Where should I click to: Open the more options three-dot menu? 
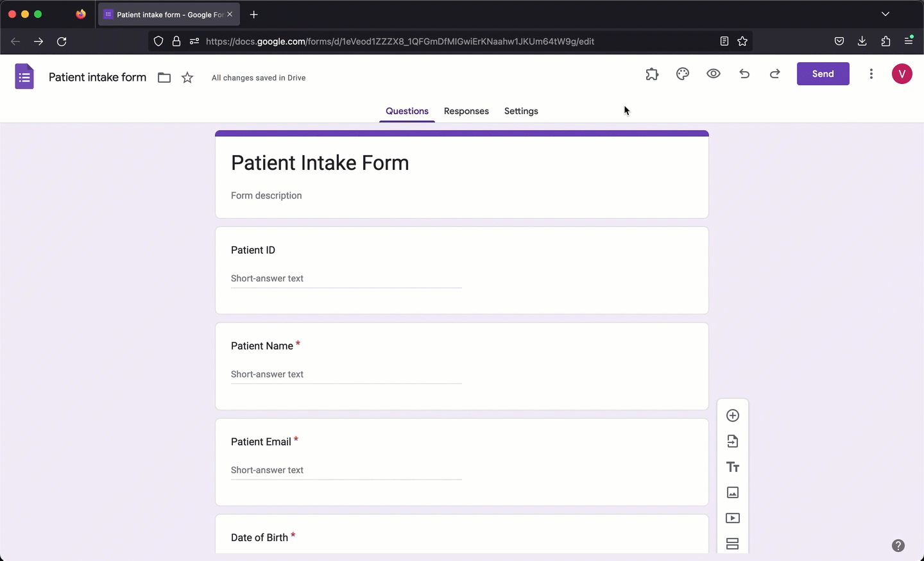(x=871, y=74)
